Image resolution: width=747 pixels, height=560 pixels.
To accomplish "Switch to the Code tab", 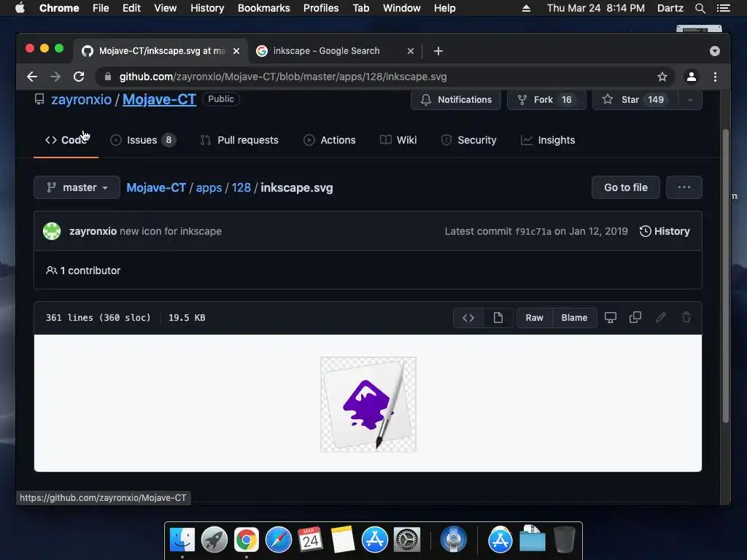I will [x=66, y=140].
